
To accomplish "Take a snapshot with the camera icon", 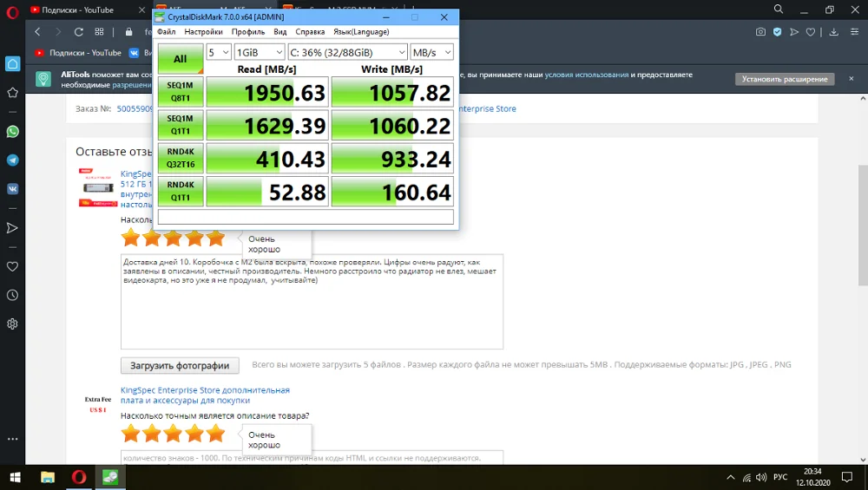I will coord(760,32).
